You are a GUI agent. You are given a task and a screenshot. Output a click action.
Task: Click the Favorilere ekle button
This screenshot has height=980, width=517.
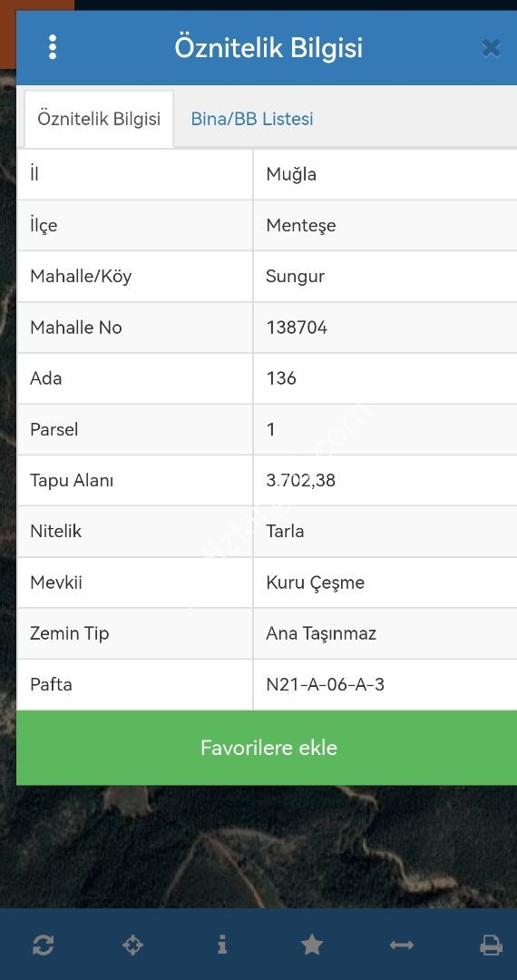pyautogui.click(x=268, y=748)
